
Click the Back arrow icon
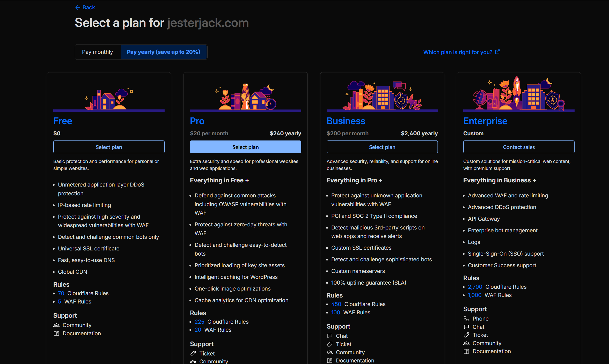pyautogui.click(x=78, y=8)
